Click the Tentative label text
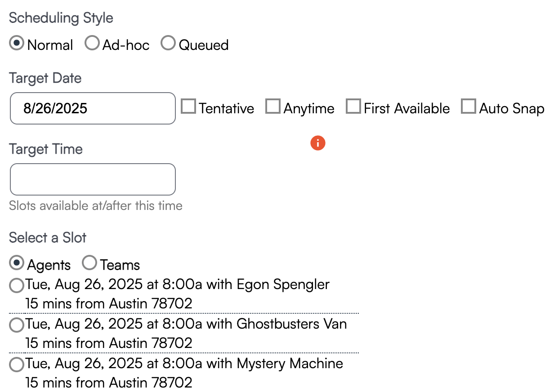The width and height of the screenshot is (554, 392). coord(226,109)
